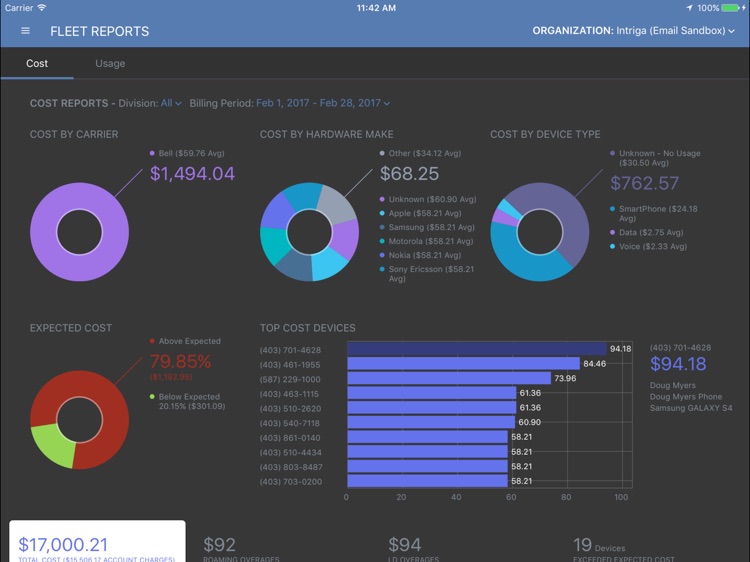Select device (403) 703-0200 label
This screenshot has width=750, height=562.
290,482
